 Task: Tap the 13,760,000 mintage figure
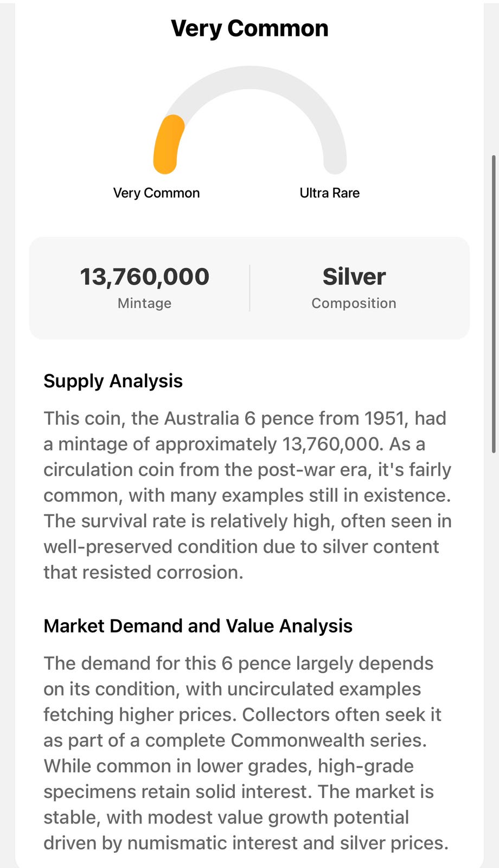tap(144, 277)
